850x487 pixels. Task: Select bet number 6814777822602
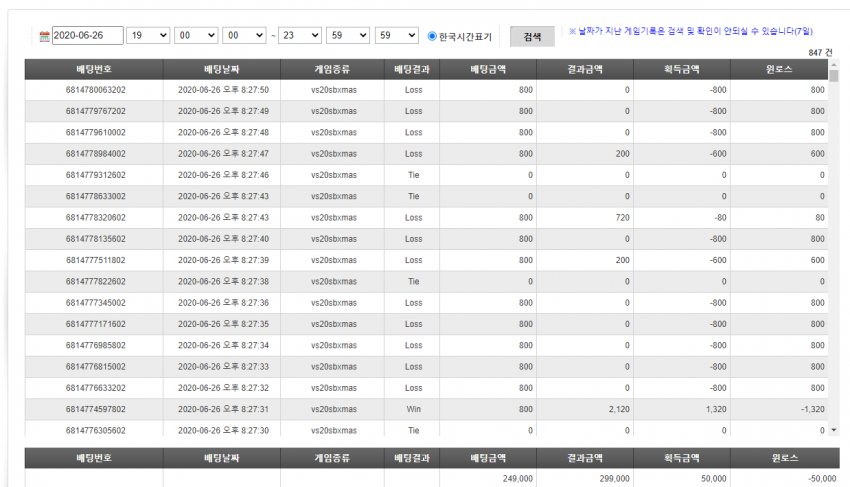pyautogui.click(x=95, y=281)
